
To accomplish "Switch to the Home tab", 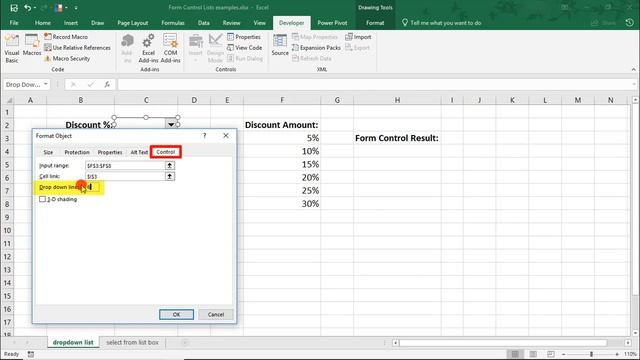I will (x=43, y=23).
